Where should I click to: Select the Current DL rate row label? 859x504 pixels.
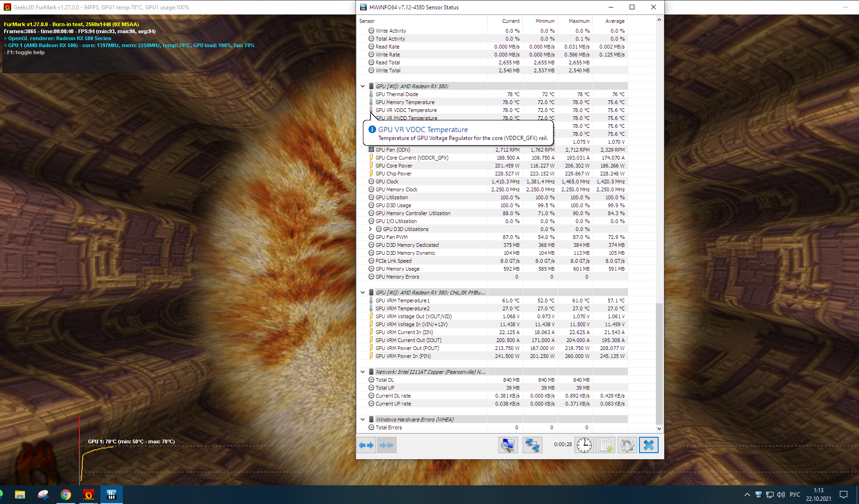(393, 396)
